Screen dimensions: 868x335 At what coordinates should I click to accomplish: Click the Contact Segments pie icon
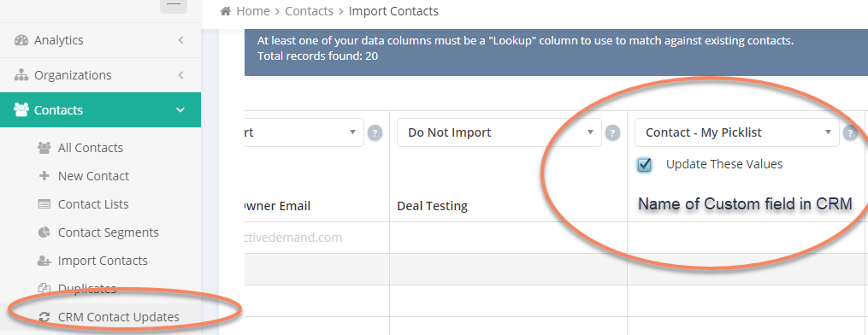tap(44, 232)
